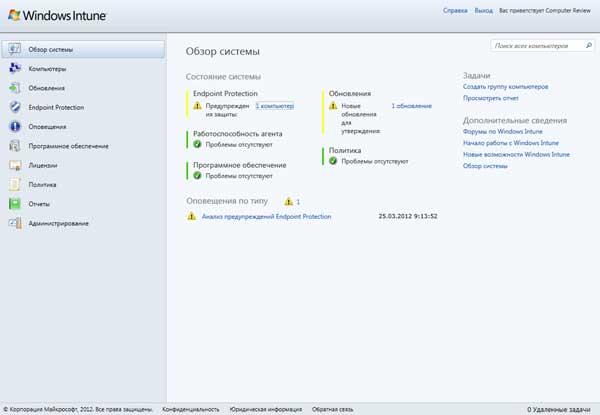Click the search magnifier icon

click(x=589, y=46)
